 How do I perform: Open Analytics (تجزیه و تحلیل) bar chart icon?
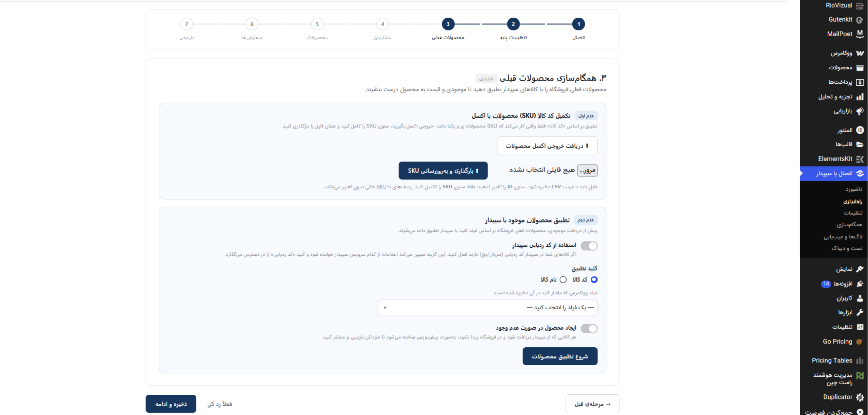(x=860, y=97)
